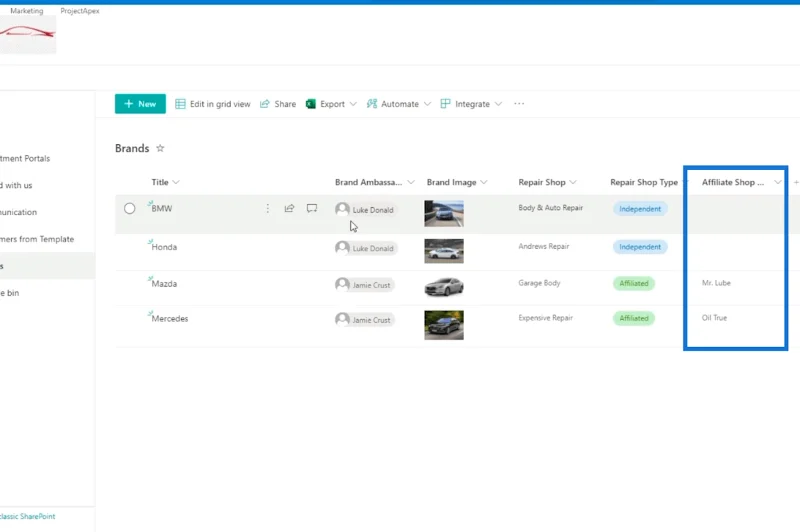Open the Mercedes item title

click(x=170, y=319)
